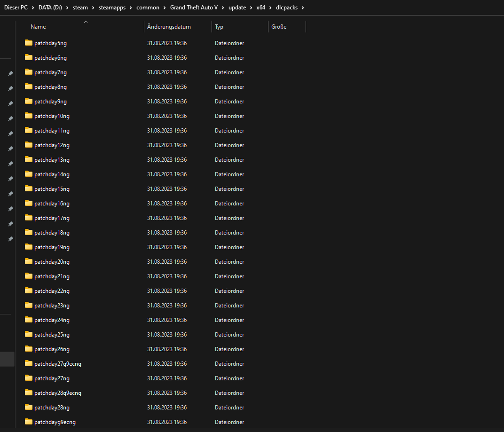Select the patchday26ng folder name

[x=52, y=349]
